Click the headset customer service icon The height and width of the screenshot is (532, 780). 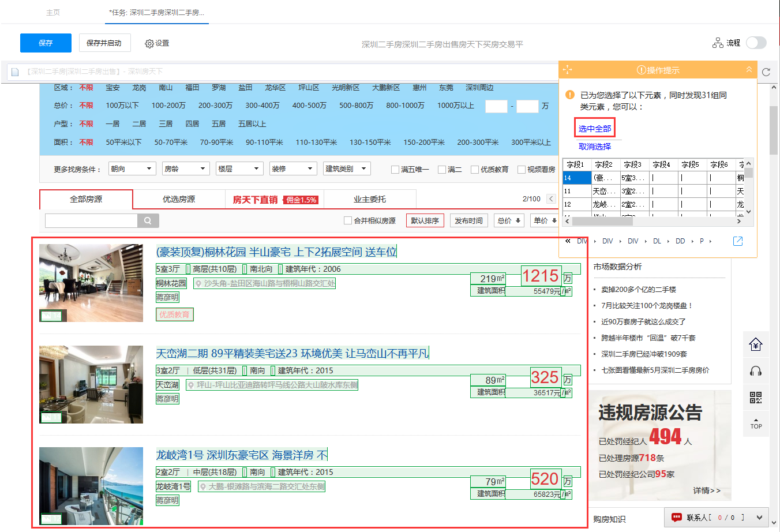pyautogui.click(x=756, y=371)
